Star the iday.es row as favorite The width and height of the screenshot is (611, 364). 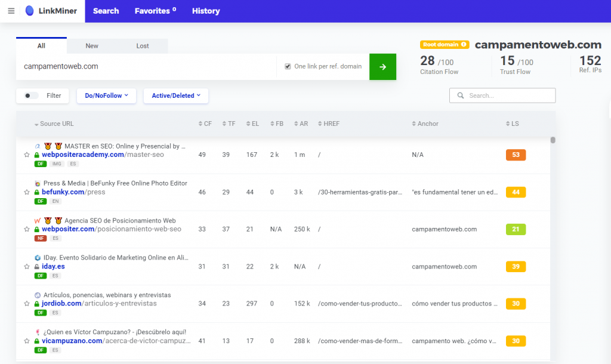tap(26, 267)
